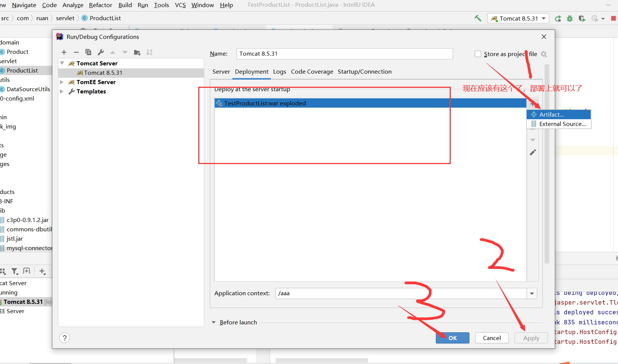Viewport: 618px width, 364px height.
Task: Move configuration up arrow in dialog toolbar
Action: [113, 52]
